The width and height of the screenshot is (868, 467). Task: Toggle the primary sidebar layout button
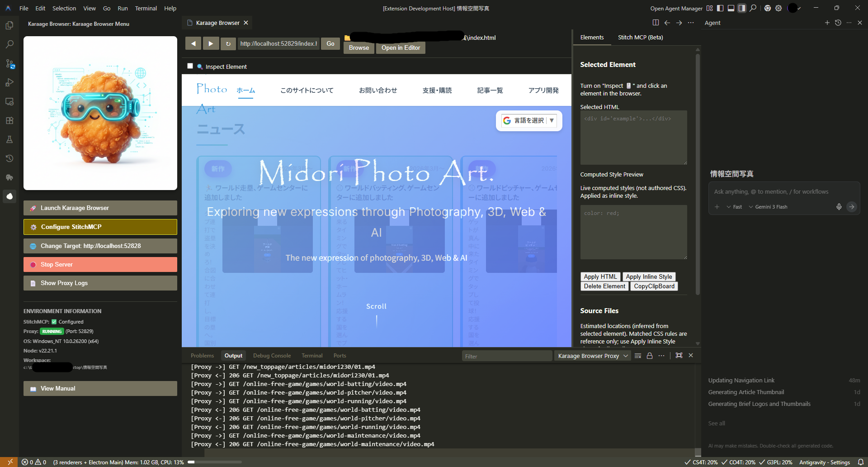720,8
